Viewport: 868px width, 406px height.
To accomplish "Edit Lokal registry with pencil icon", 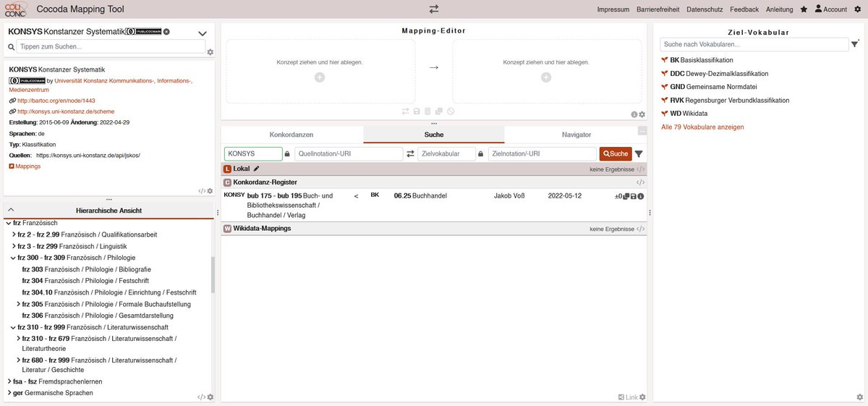I will click(256, 168).
